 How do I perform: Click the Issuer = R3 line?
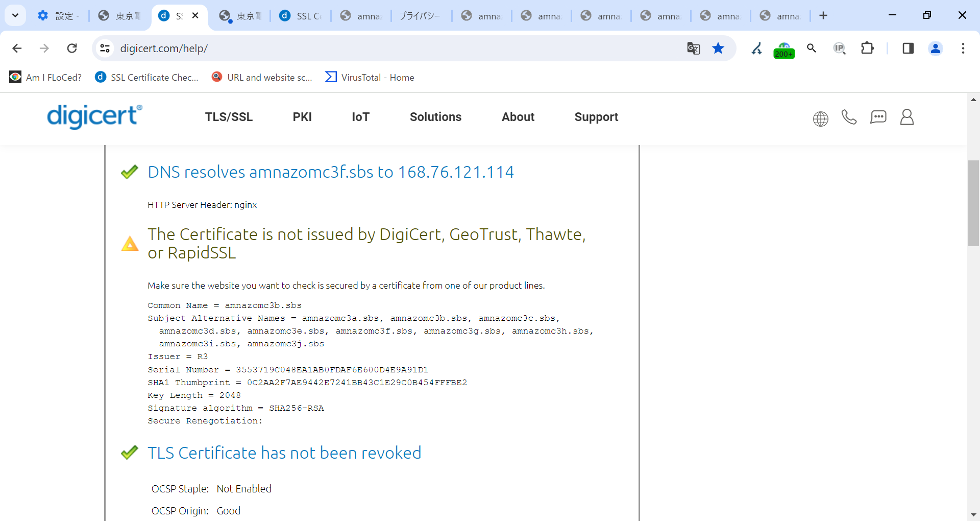click(178, 357)
